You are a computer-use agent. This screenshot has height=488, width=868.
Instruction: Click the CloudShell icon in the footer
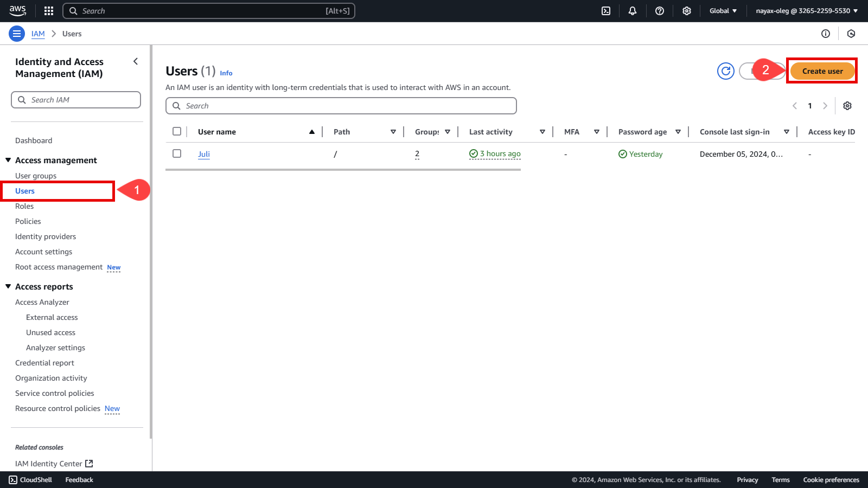tap(13, 480)
